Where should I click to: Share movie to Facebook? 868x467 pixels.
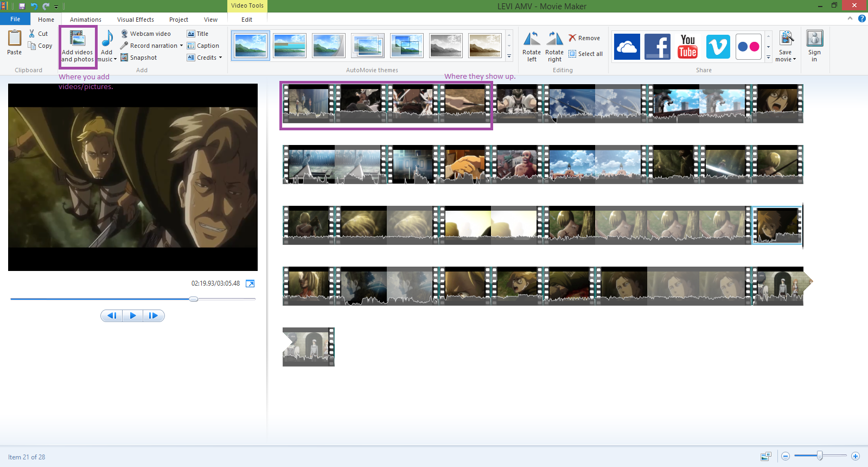(658, 47)
